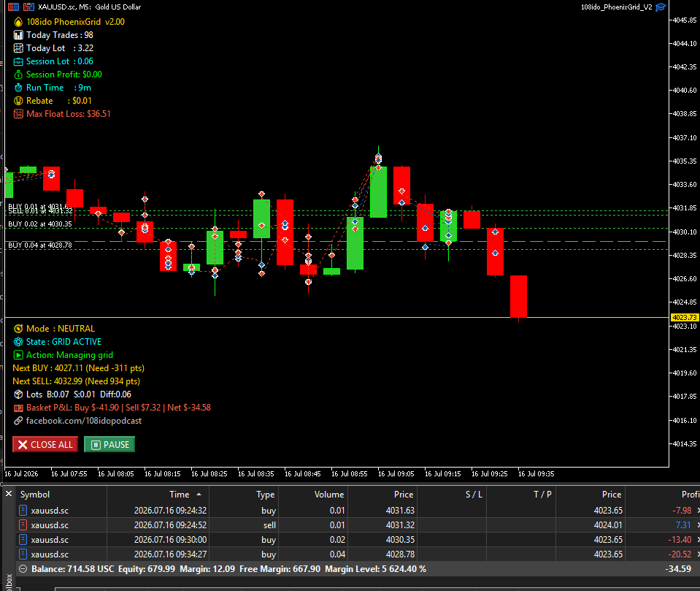Click the chart icon beside Max Float Loss
This screenshot has width=700, height=591.
[x=18, y=114]
